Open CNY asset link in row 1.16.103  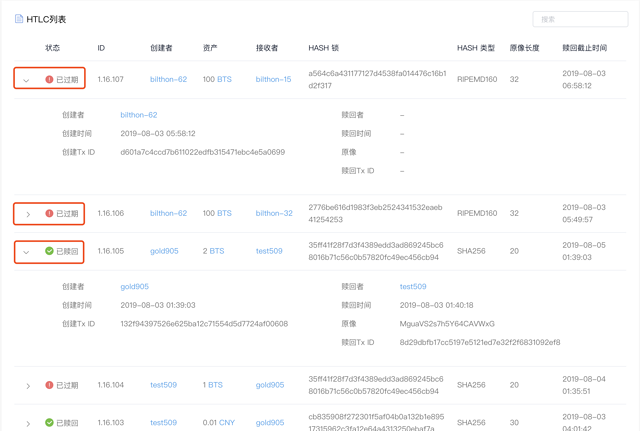point(227,423)
